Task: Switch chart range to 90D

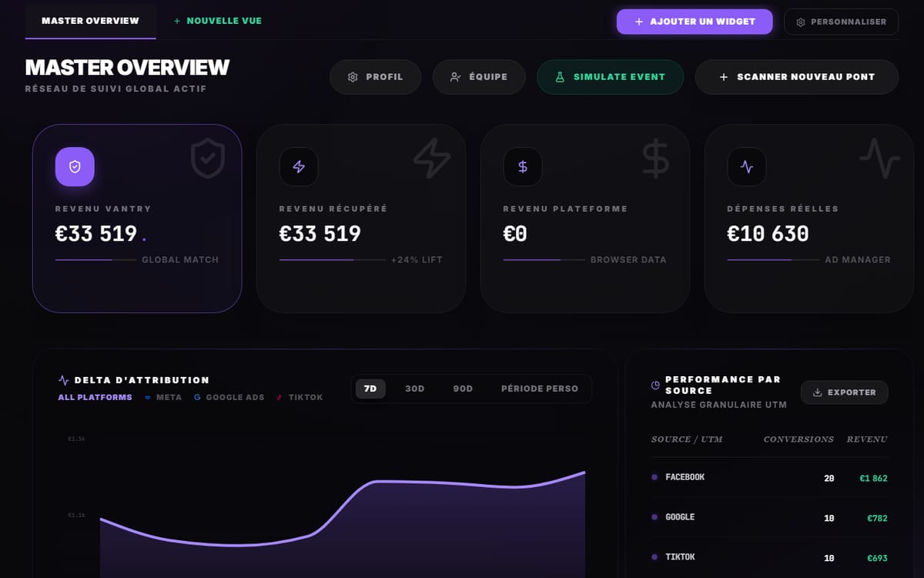Action: click(x=463, y=388)
